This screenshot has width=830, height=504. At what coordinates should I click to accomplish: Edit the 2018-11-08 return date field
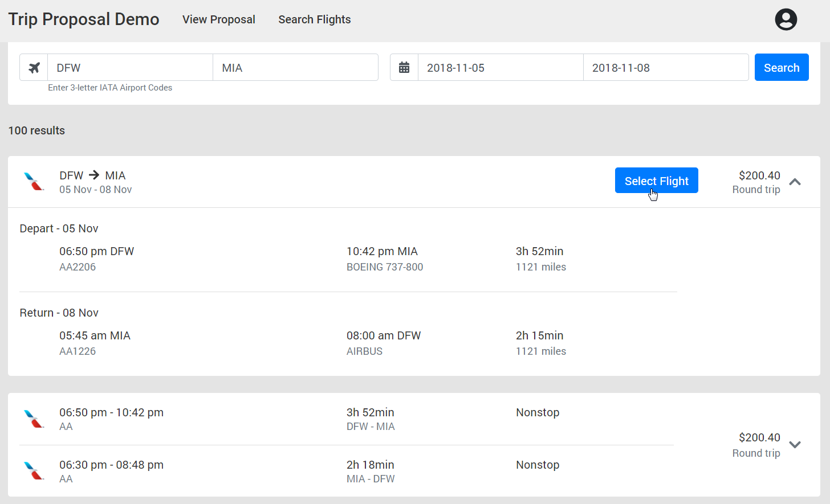pyautogui.click(x=665, y=68)
